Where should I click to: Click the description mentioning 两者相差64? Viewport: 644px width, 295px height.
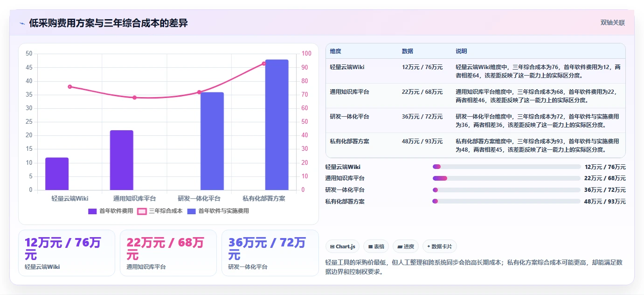click(x=538, y=71)
